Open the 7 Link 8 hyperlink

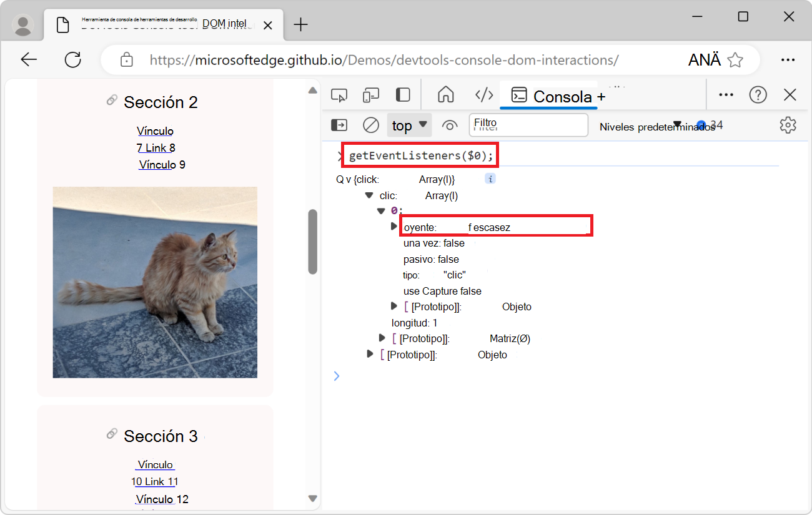tap(156, 147)
